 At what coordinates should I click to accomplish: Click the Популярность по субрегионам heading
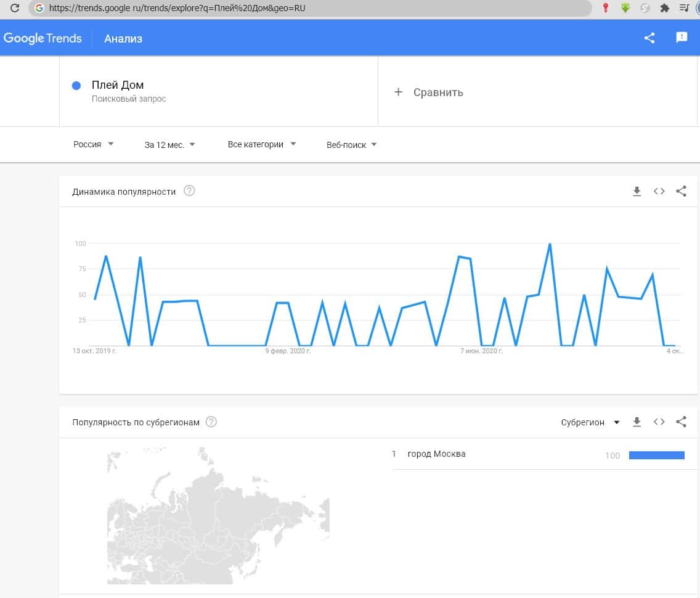[136, 422]
